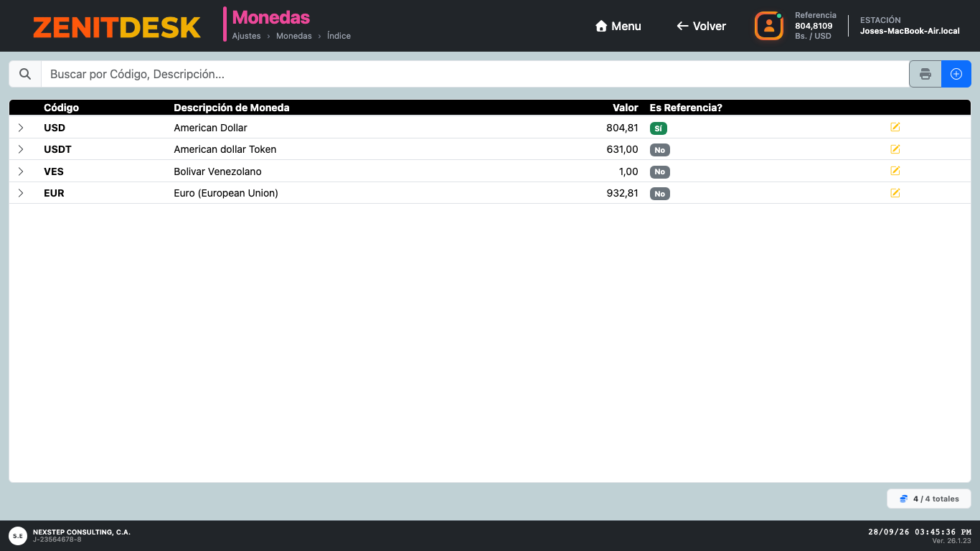Edit the EUR currency row
This screenshot has height=551, width=980.
click(x=895, y=193)
